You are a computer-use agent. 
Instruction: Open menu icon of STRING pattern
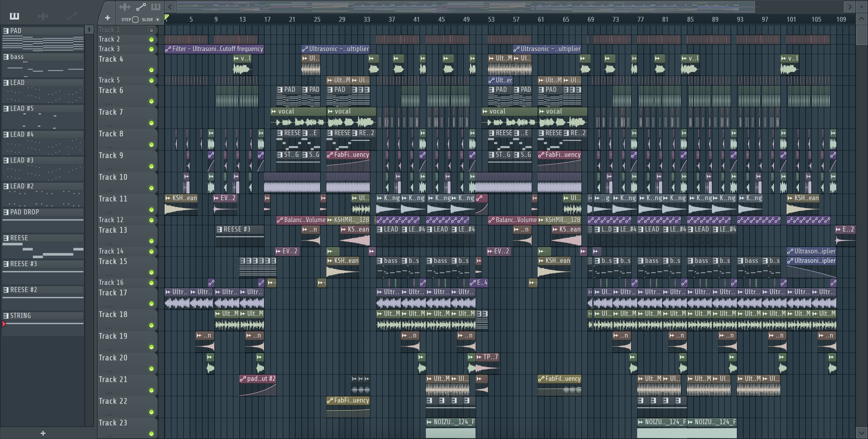6,316
